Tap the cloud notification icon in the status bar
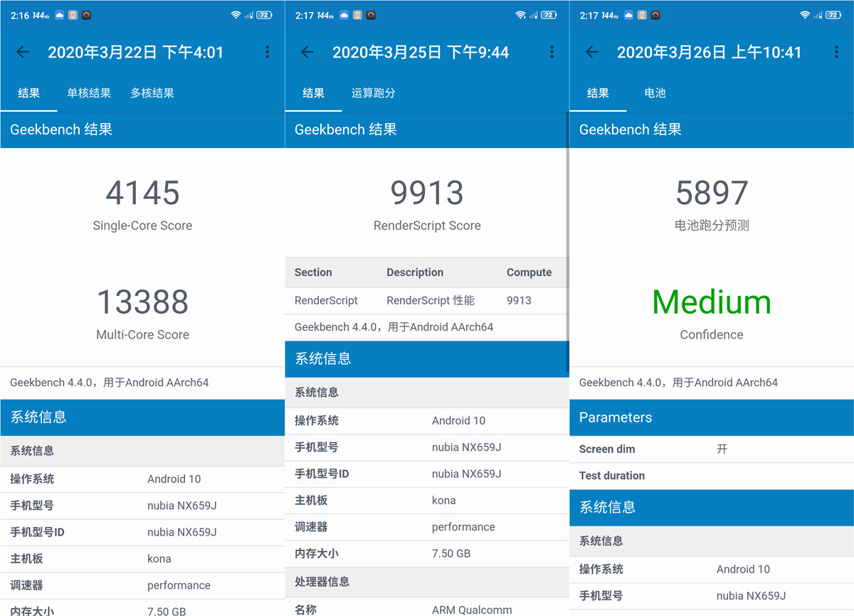The width and height of the screenshot is (854, 616). pos(60,14)
